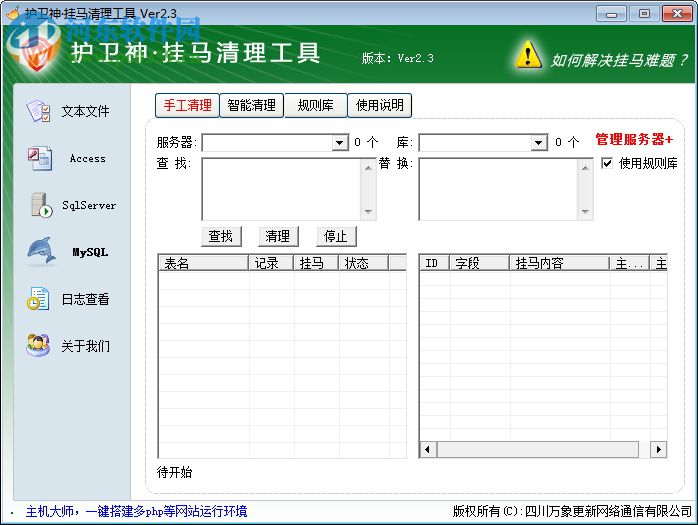Click the 停止 stop button
This screenshot has height=525, width=698.
[x=336, y=236]
